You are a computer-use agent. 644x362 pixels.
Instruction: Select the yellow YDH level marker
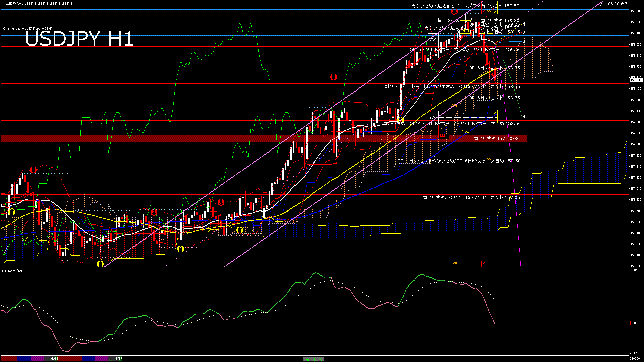pyautogui.click(x=465, y=32)
